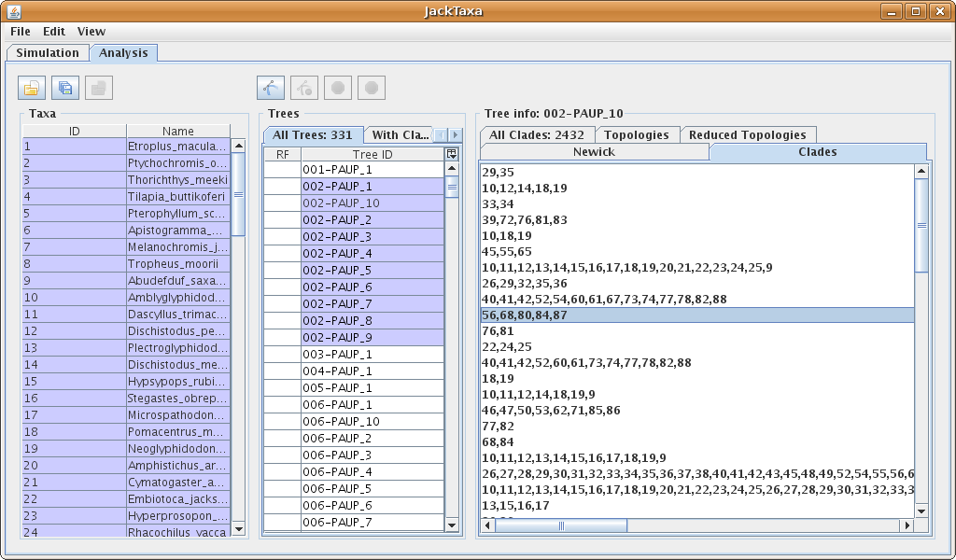Select clade 45,55,65
This screenshot has height=560, width=956.
click(697, 252)
